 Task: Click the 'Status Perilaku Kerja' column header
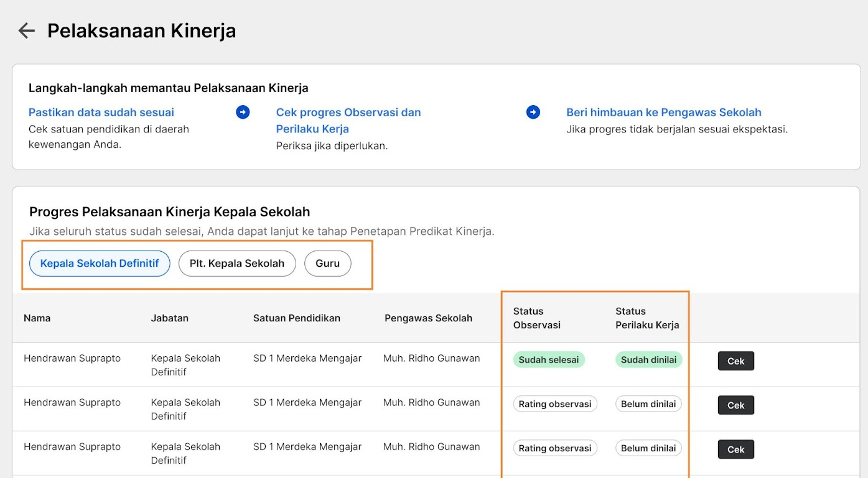click(x=648, y=318)
